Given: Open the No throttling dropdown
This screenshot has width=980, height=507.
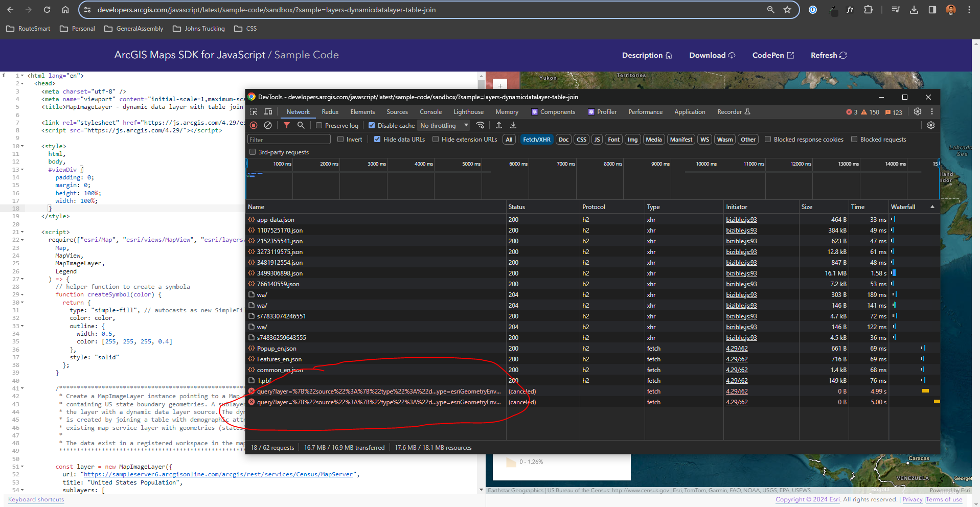Looking at the screenshot, I should point(443,125).
